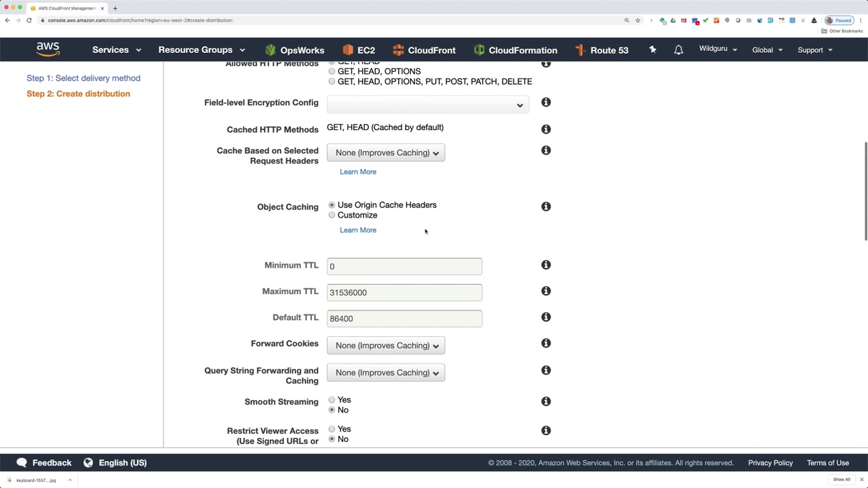The image size is (868, 488).
Task: Click info icon next to Forward Cookies
Action: (x=546, y=344)
